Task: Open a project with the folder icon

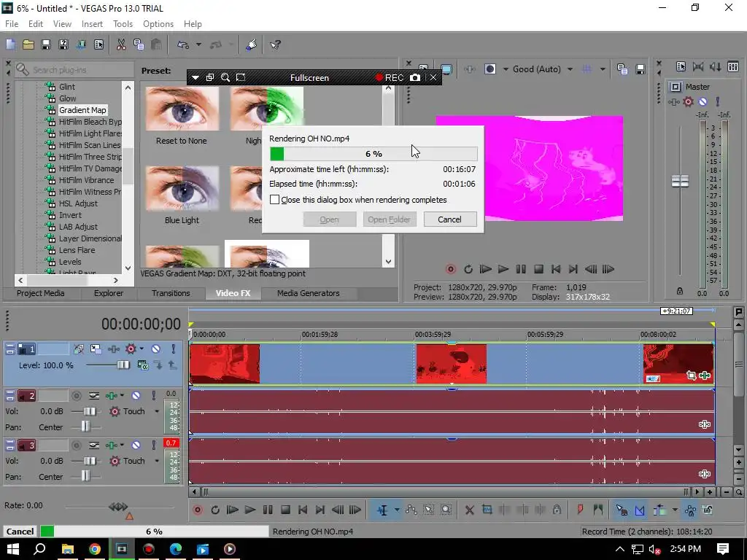Action: coord(28,44)
